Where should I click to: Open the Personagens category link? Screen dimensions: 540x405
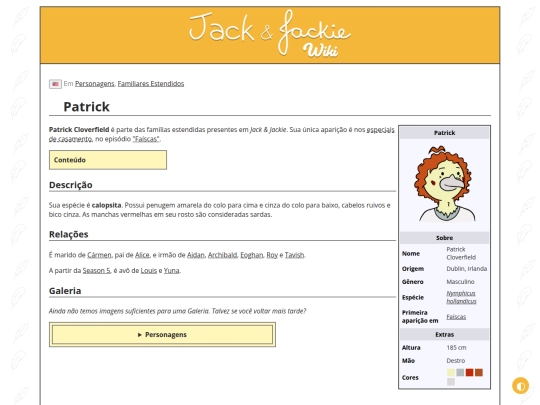pos(95,84)
